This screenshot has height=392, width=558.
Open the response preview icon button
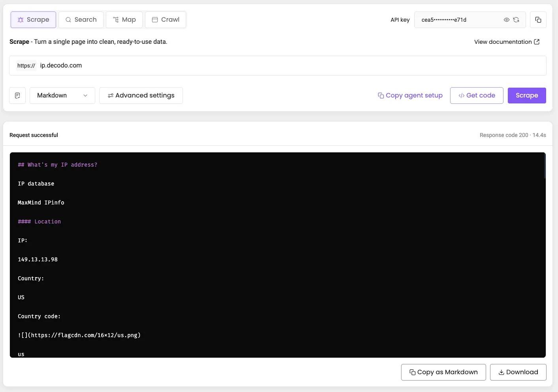tap(17, 96)
